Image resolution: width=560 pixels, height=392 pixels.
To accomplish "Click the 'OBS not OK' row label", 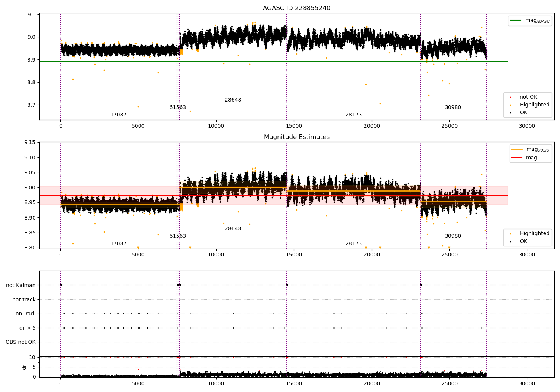I will 21,342.
